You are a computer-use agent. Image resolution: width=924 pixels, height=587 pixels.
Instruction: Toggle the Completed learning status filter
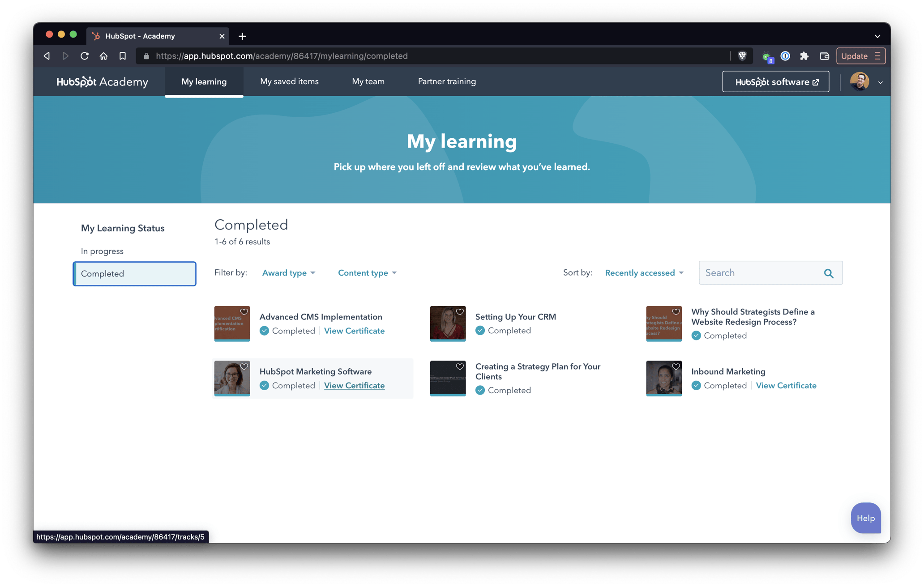[x=103, y=273]
